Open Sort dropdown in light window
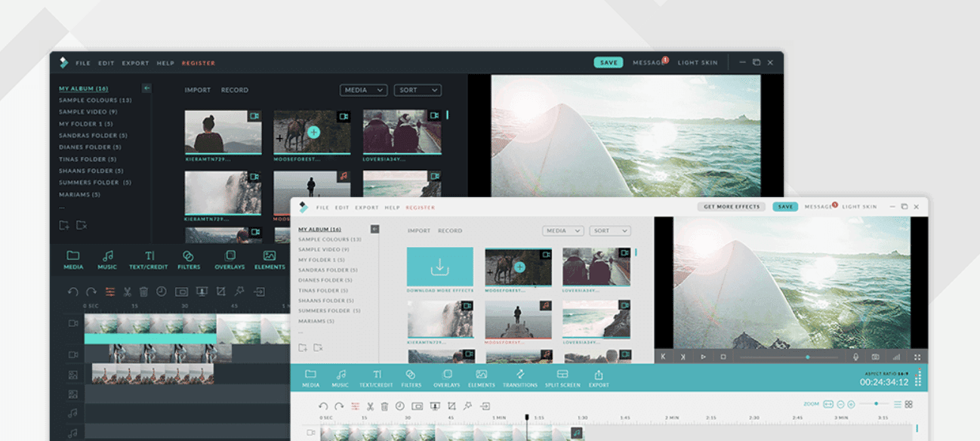 (610, 230)
